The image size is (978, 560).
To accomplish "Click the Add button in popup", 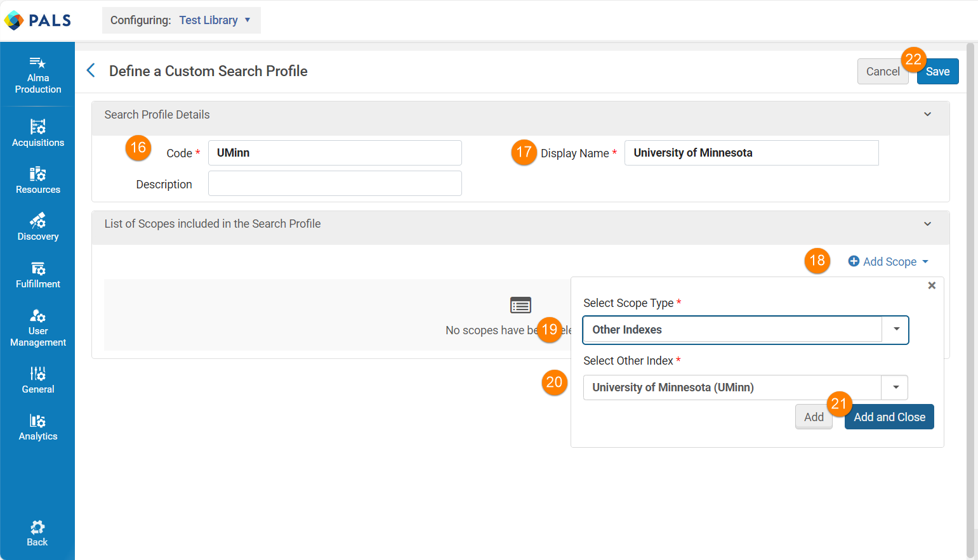I will pyautogui.click(x=814, y=417).
